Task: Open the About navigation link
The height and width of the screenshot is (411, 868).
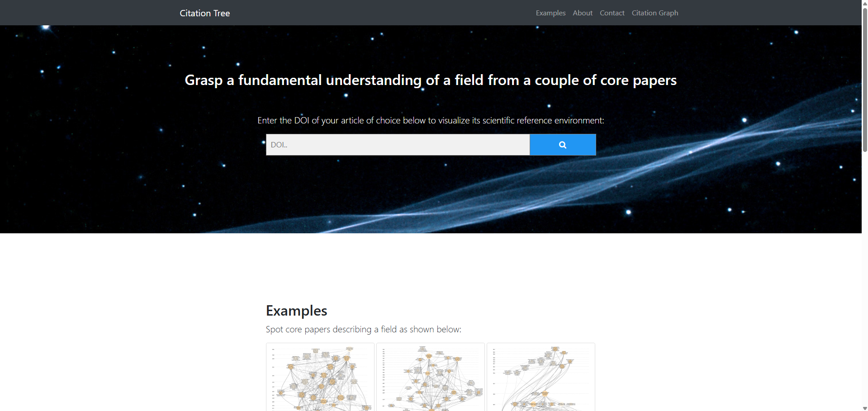Action: click(582, 13)
